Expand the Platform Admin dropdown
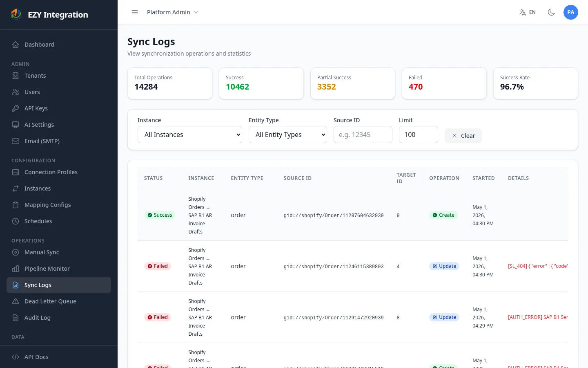The height and width of the screenshot is (368, 588). pos(173,12)
